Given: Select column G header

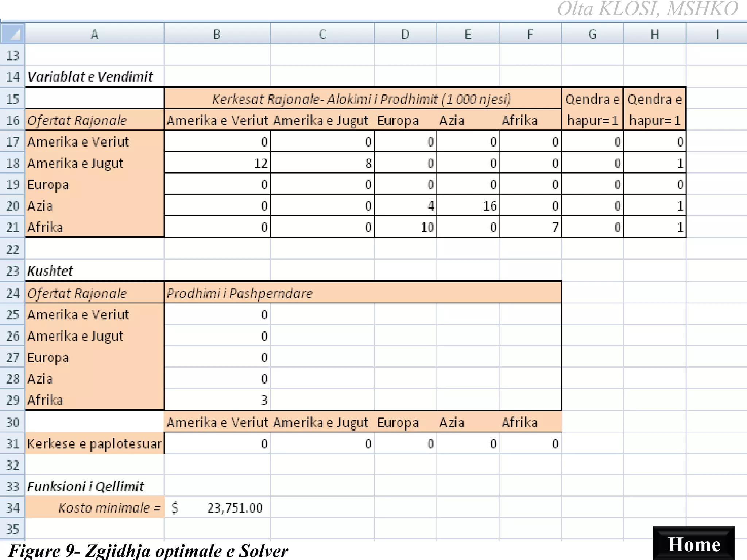Looking at the screenshot, I should pyautogui.click(x=592, y=34).
